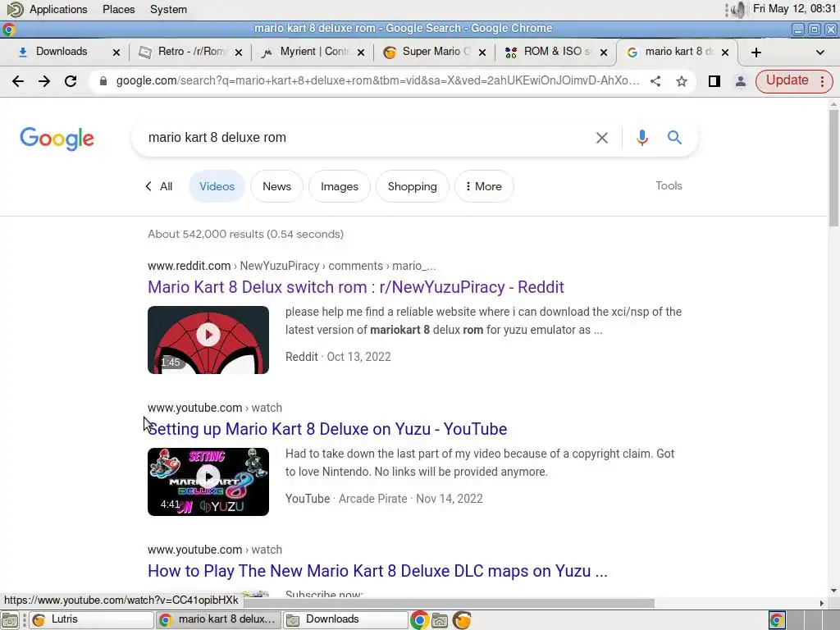Switch to the Retro - /r/Roms tab
Viewport: 840px width, 630px height.
click(190, 52)
